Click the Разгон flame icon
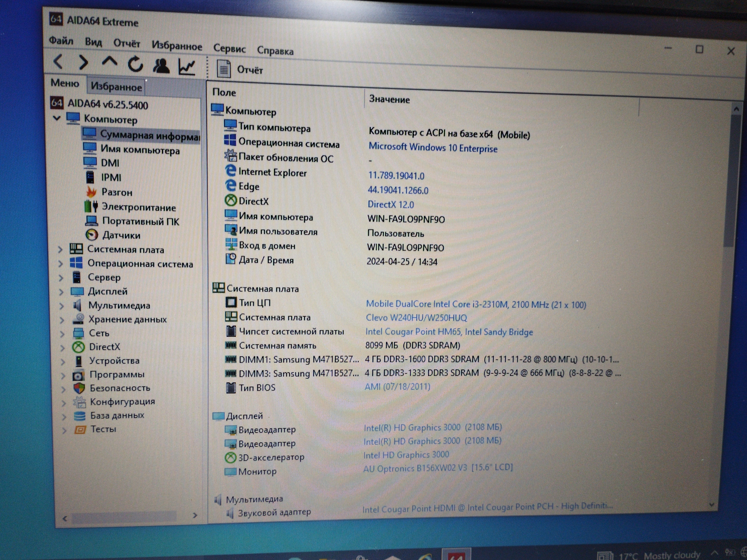747x560 pixels. pos(91,192)
